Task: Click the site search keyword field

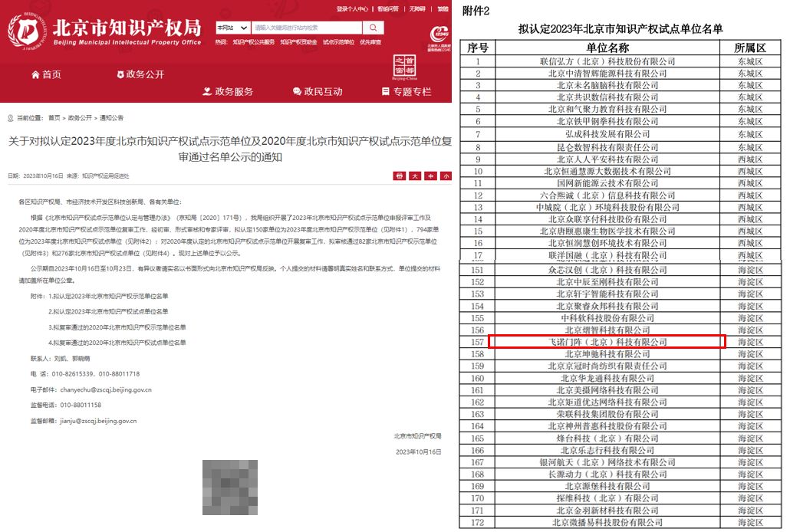Action: tap(307, 28)
